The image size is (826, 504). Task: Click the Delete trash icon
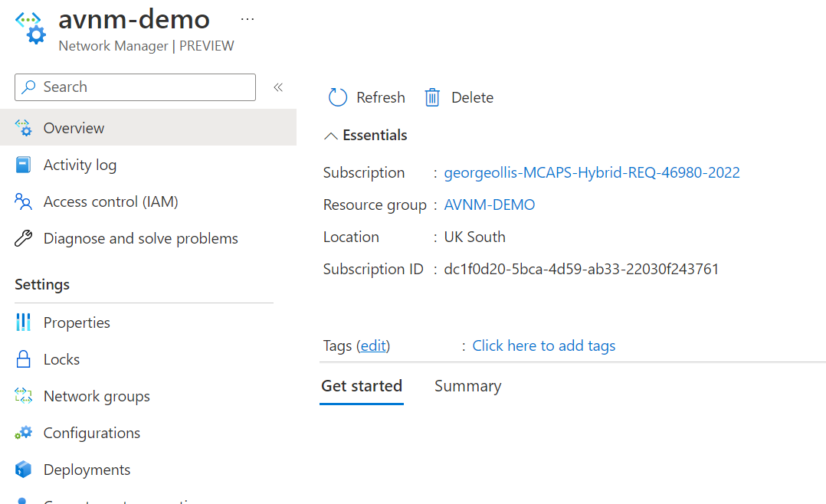click(x=432, y=97)
